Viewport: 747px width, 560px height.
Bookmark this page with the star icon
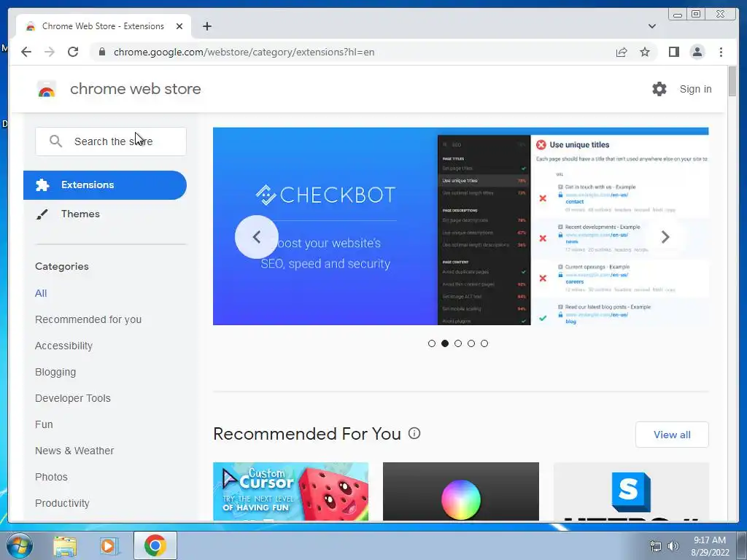[x=645, y=52]
